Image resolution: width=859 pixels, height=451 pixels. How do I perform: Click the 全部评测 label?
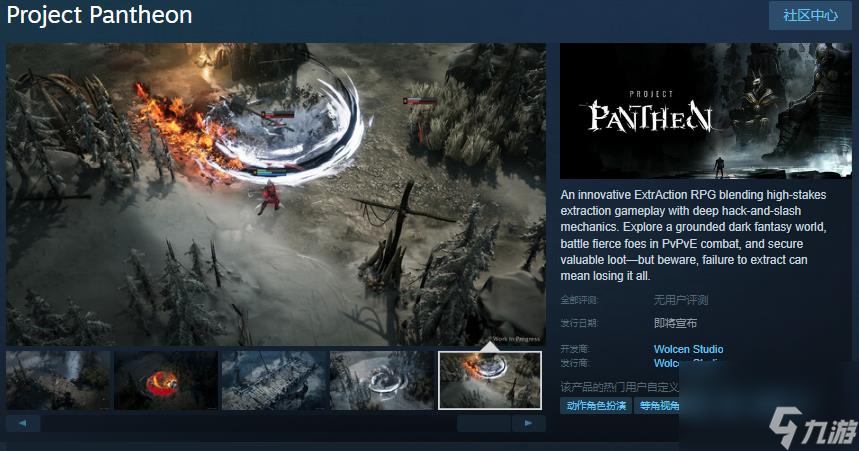(x=579, y=300)
